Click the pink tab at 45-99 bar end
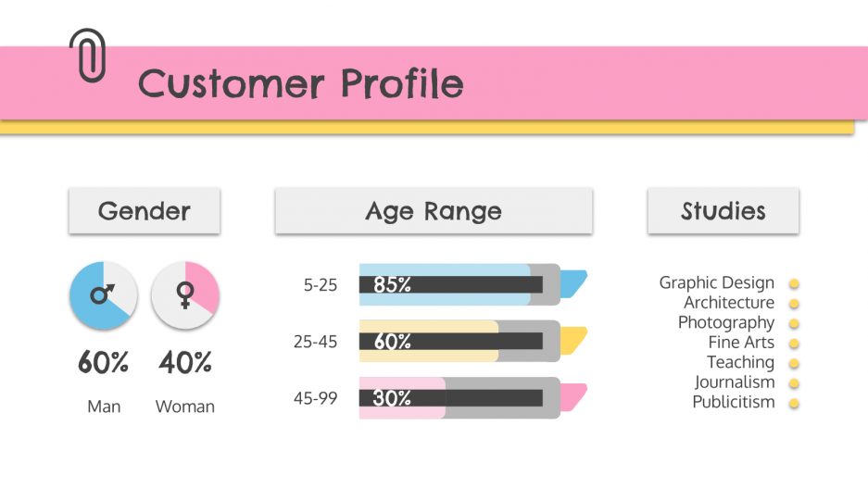Screen dimensions: 868x488 point(574,395)
